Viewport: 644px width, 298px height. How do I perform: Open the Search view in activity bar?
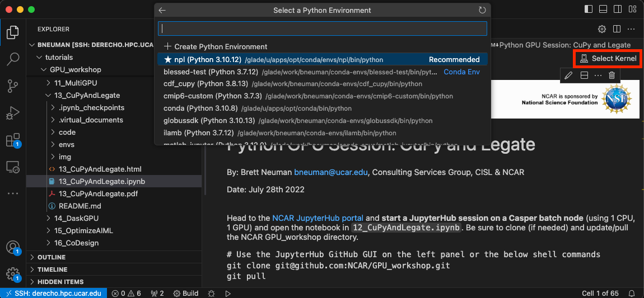[12, 59]
